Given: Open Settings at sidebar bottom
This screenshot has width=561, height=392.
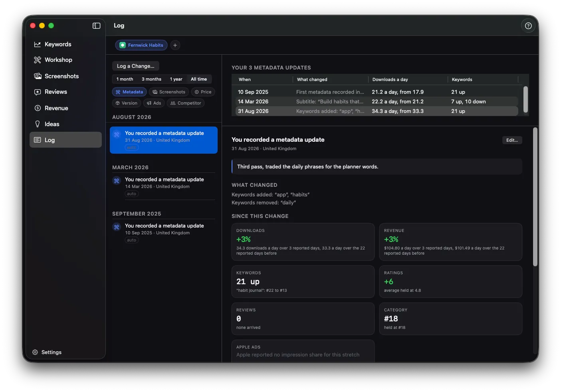Looking at the screenshot, I should pyautogui.click(x=47, y=352).
